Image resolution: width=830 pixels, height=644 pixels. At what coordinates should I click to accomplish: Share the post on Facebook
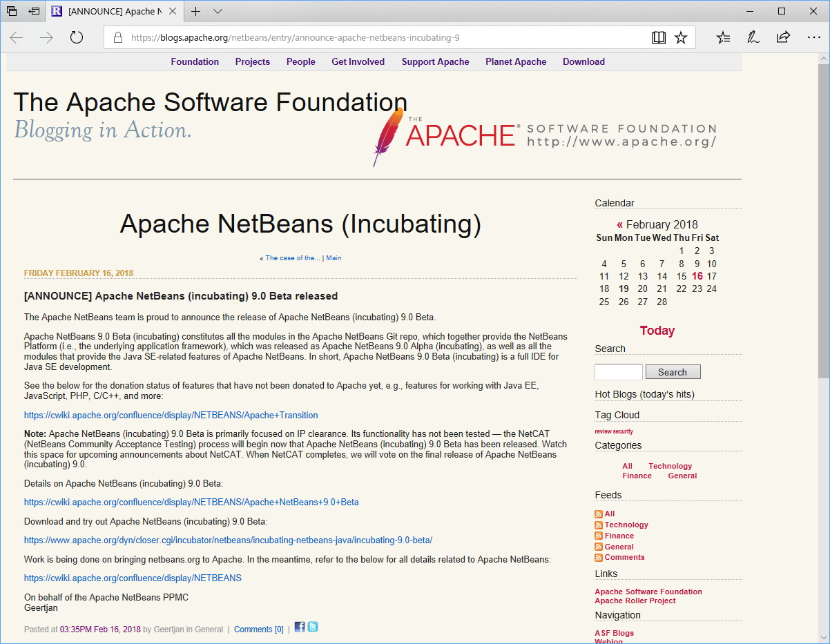299,627
